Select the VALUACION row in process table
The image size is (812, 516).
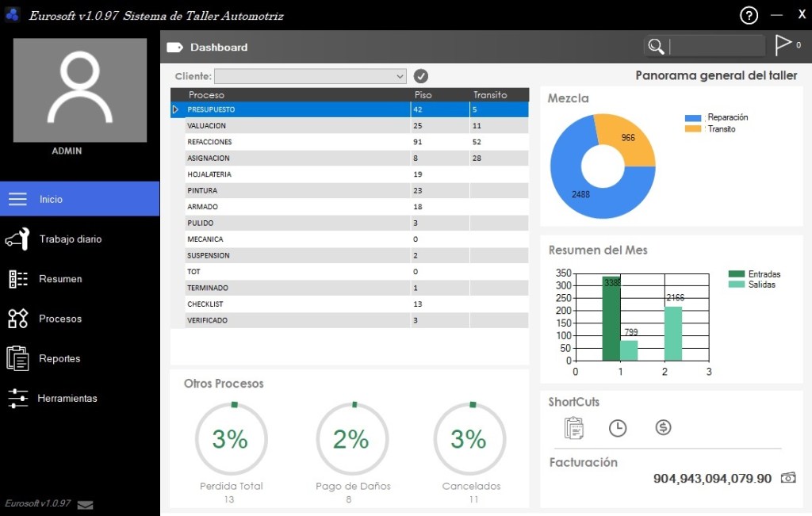[x=297, y=126]
